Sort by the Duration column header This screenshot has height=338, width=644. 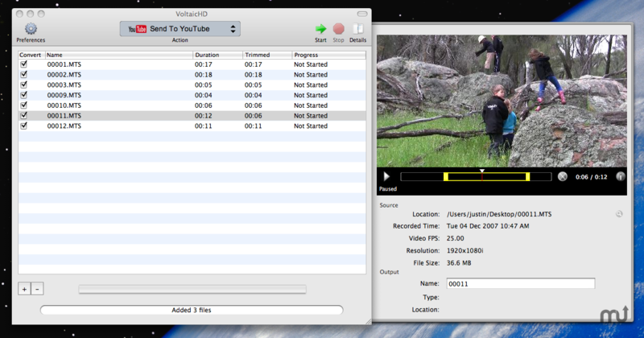217,55
